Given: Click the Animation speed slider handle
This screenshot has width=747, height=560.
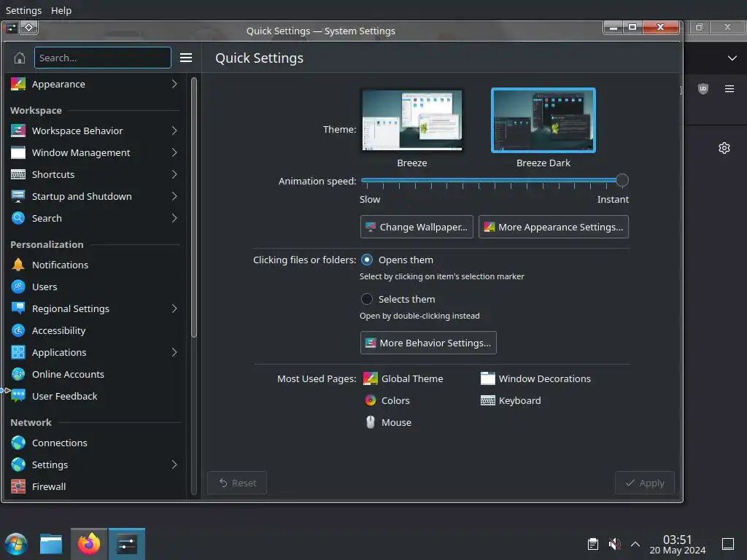Looking at the screenshot, I should tap(622, 181).
